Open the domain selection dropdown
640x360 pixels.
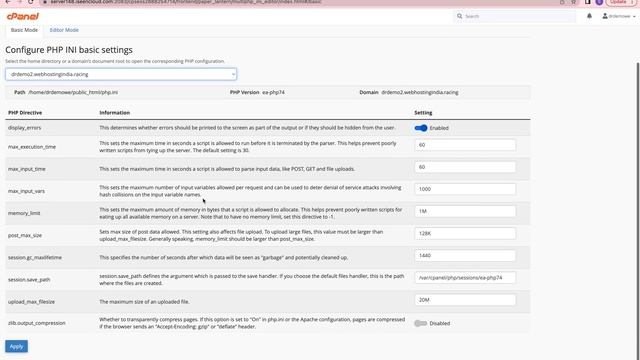(121, 74)
